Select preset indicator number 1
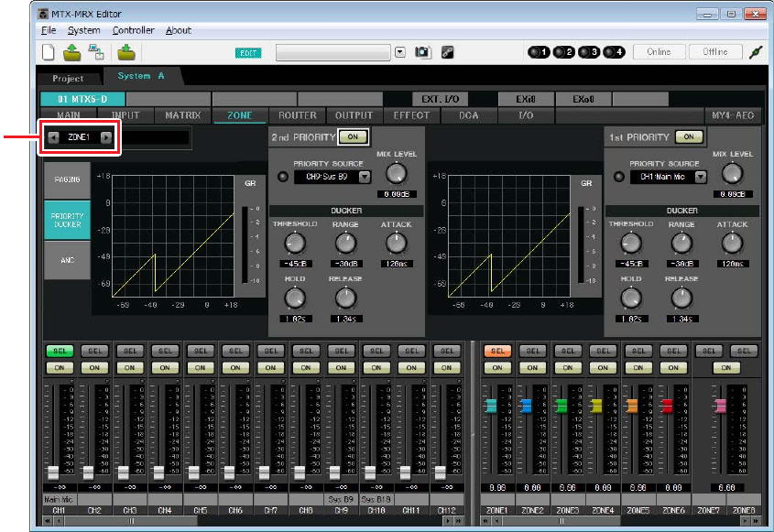The width and height of the screenshot is (774, 532). 539,52
